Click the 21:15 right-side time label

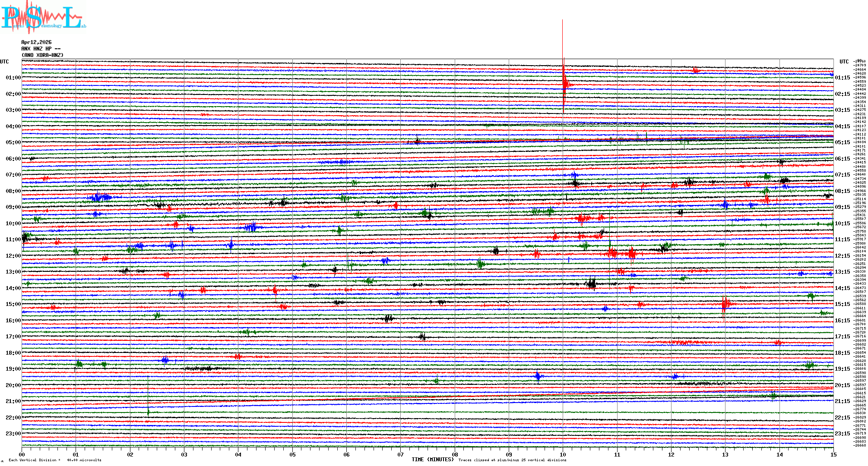[x=842, y=401]
